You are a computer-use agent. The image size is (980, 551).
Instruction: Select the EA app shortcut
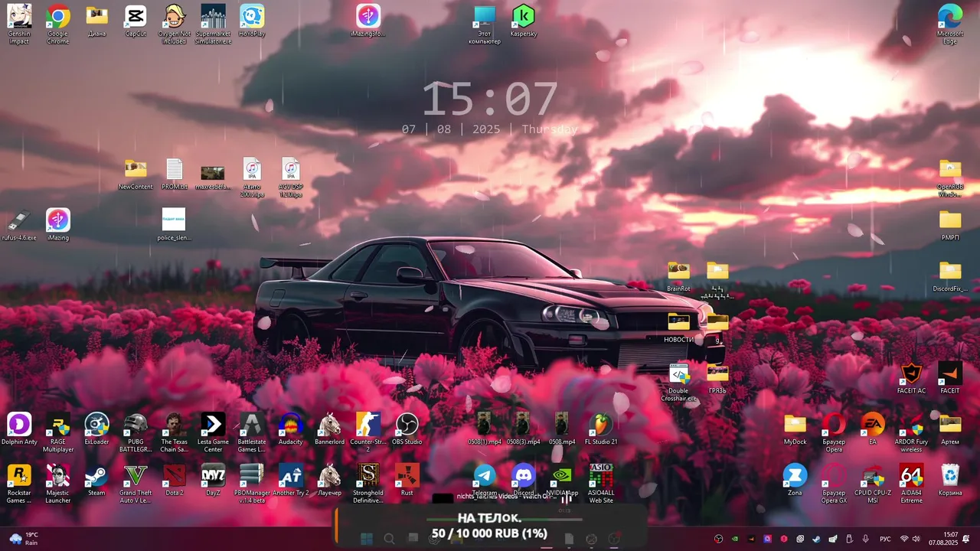[x=873, y=424]
